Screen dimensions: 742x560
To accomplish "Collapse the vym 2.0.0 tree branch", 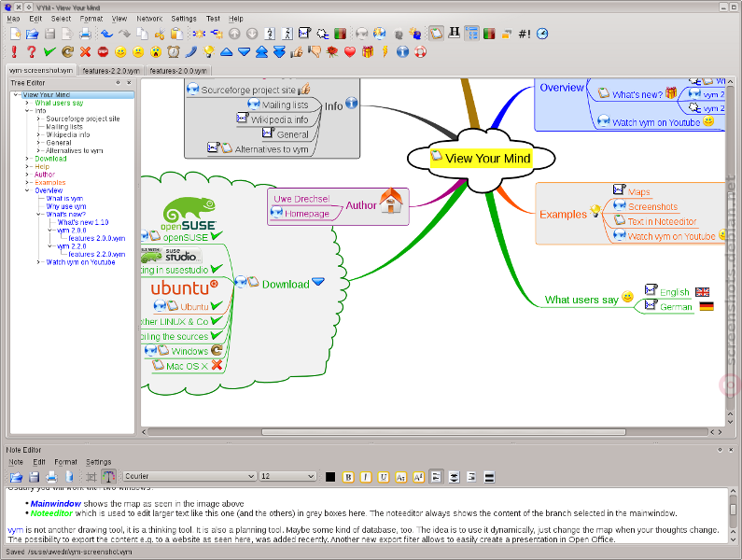I will tap(49, 231).
